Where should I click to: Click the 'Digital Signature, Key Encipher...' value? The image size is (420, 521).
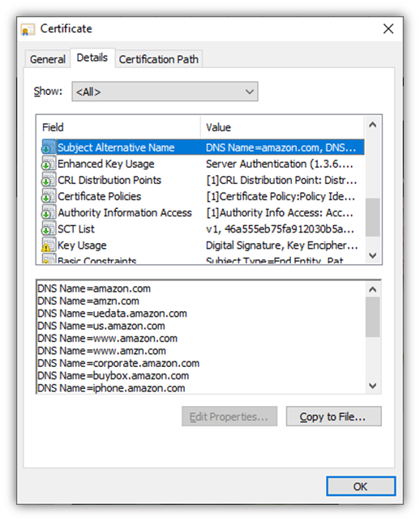(281, 246)
